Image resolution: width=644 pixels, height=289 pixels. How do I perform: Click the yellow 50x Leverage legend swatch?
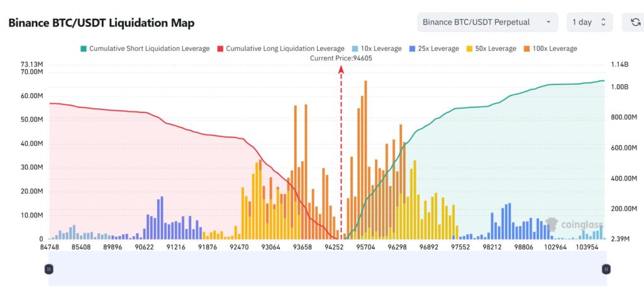pos(468,48)
